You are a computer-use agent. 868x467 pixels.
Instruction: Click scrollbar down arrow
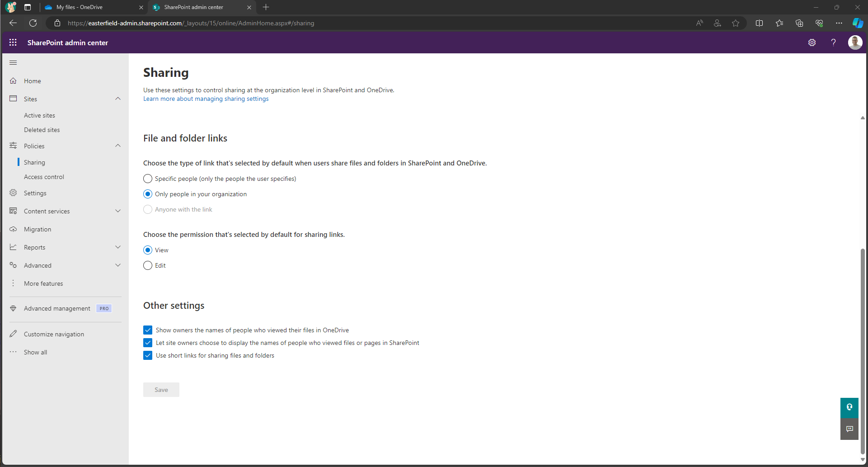click(863, 460)
